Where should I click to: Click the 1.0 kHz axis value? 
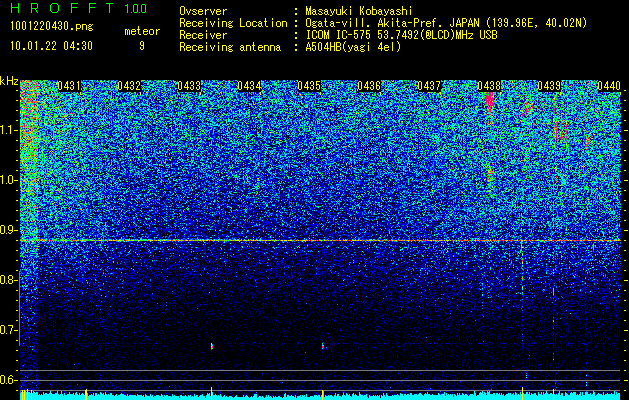click(x=8, y=180)
